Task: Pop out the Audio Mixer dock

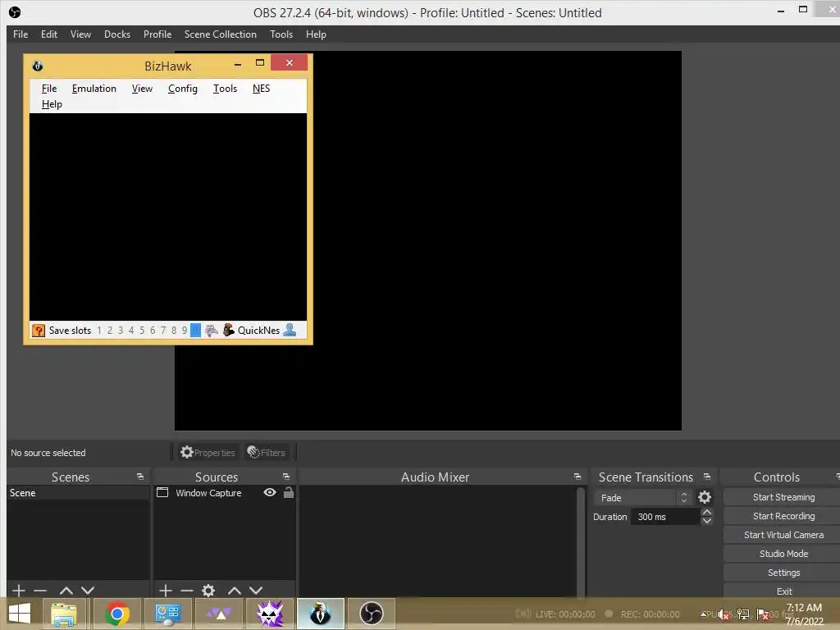Action: (x=577, y=477)
